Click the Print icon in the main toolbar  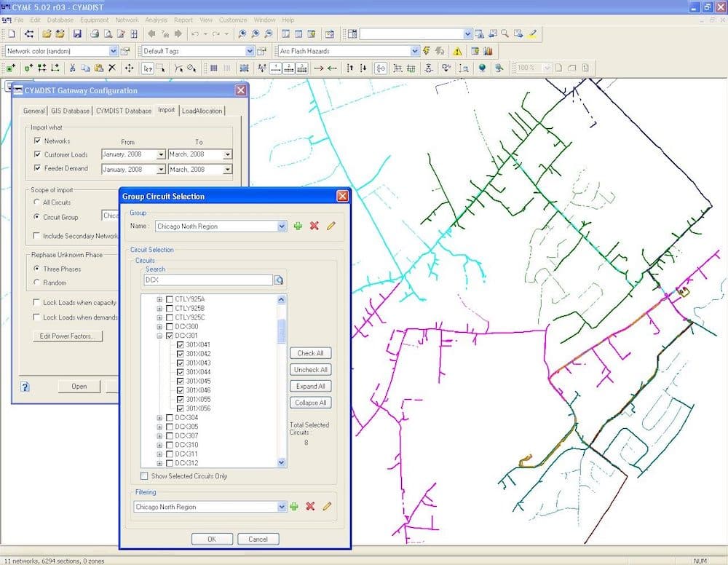coord(95,34)
